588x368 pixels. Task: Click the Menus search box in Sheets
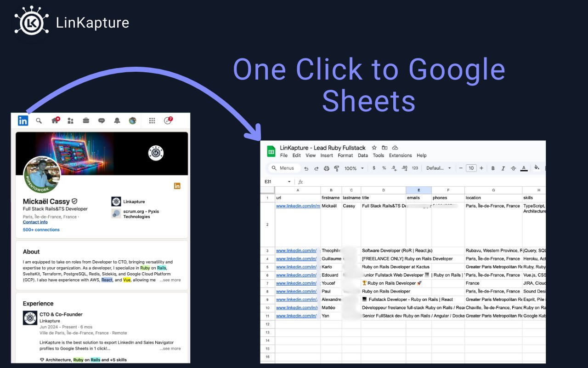click(284, 168)
